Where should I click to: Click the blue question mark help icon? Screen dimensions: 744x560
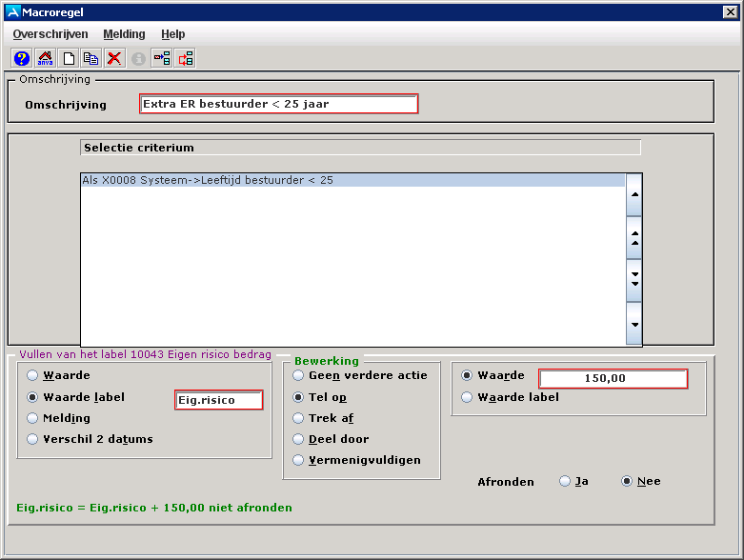22,58
